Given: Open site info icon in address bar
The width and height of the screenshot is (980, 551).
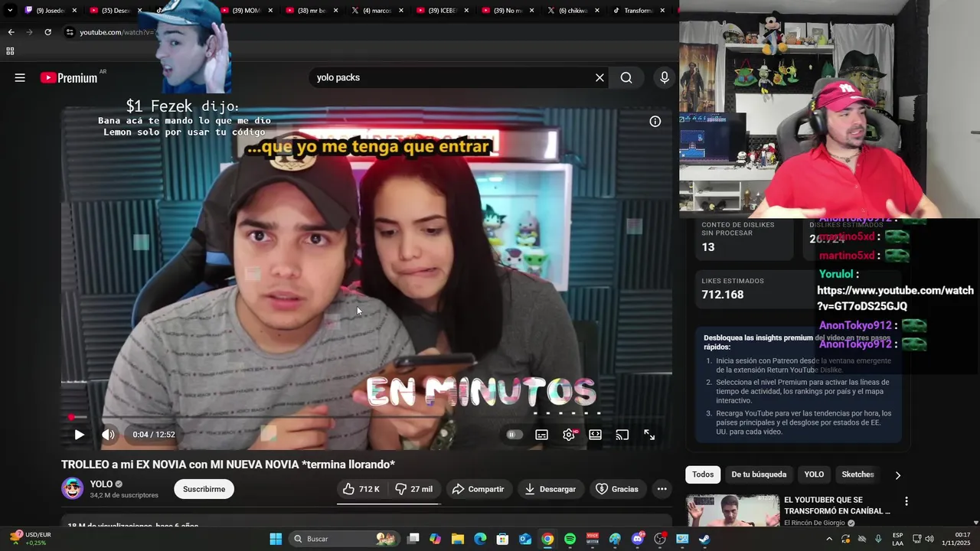Looking at the screenshot, I should 70,32.
